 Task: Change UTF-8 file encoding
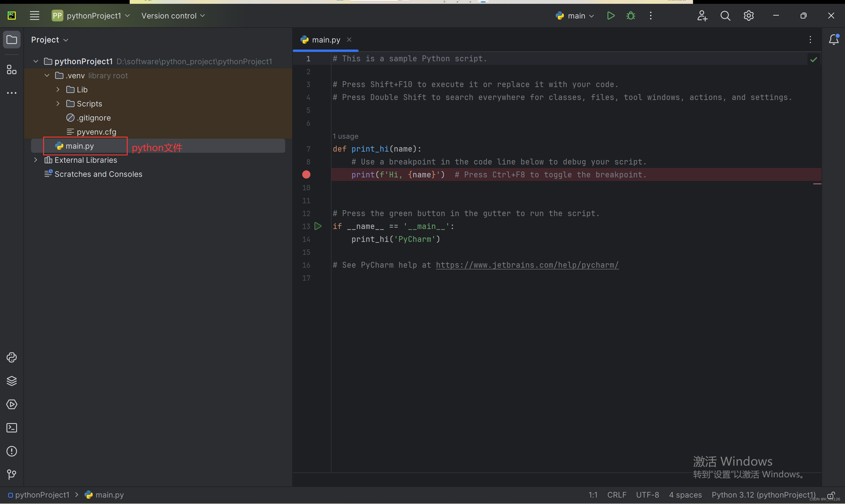click(x=647, y=495)
